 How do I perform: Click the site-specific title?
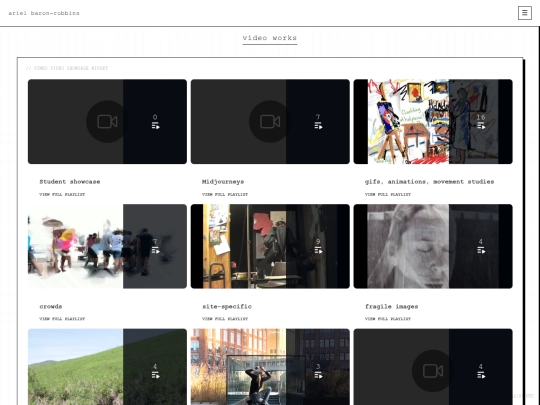(227, 306)
